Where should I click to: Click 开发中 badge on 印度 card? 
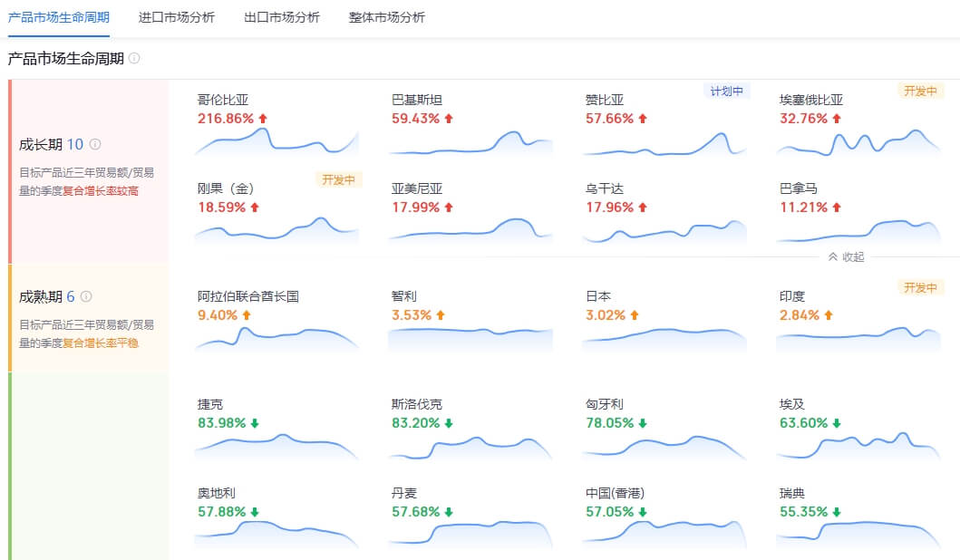pos(920,287)
